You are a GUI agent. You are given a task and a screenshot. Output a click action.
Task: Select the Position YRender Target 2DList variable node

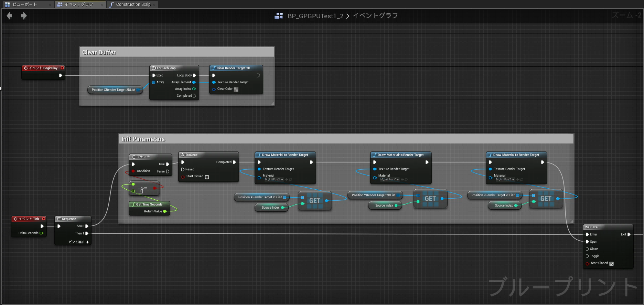coord(376,195)
